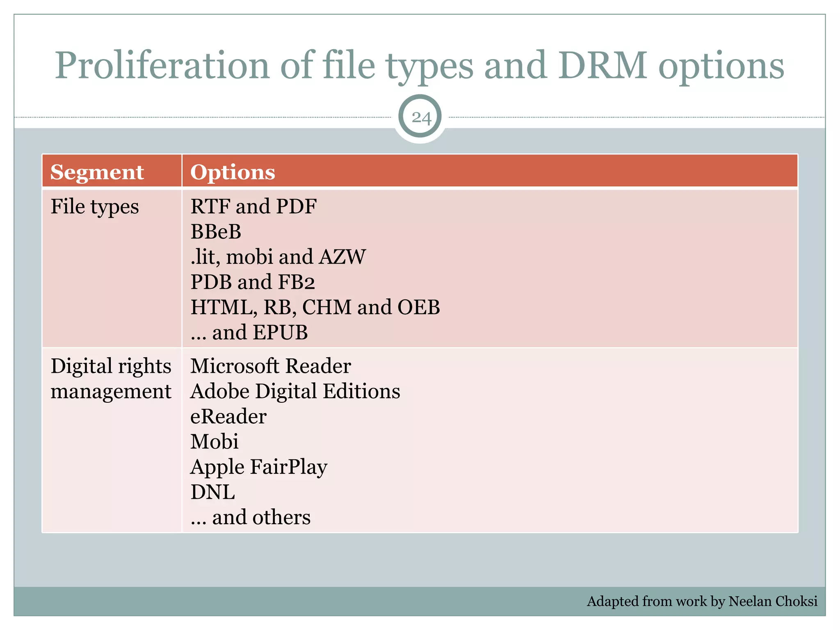The width and height of the screenshot is (840, 630).
Task: Click the 'RTF and PDF' line
Action: coord(253,206)
